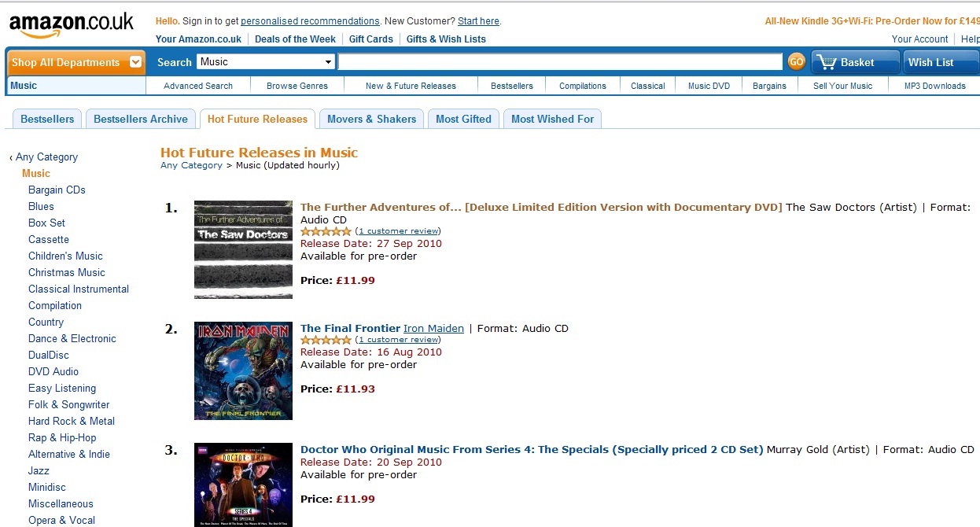Click the Start here new customer link
The image size is (980, 527).
point(478,21)
